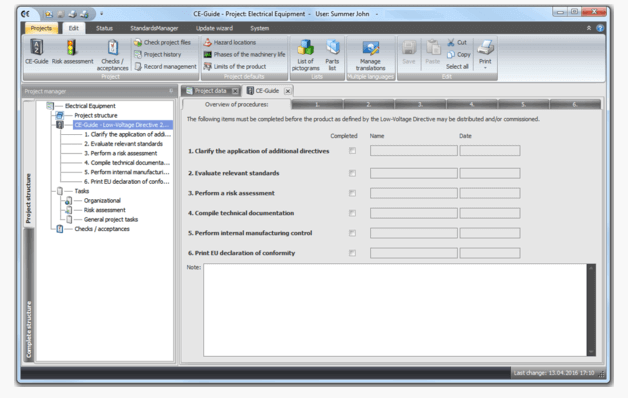Click Copy in the Edit group
Screen dimensions: 628x398
pyautogui.click(x=459, y=54)
